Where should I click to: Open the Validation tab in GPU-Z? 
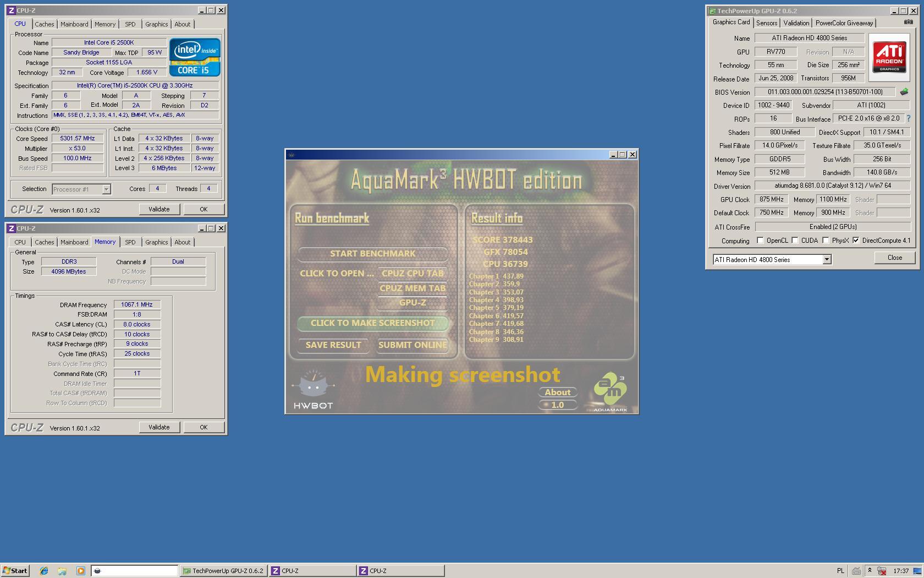(796, 23)
